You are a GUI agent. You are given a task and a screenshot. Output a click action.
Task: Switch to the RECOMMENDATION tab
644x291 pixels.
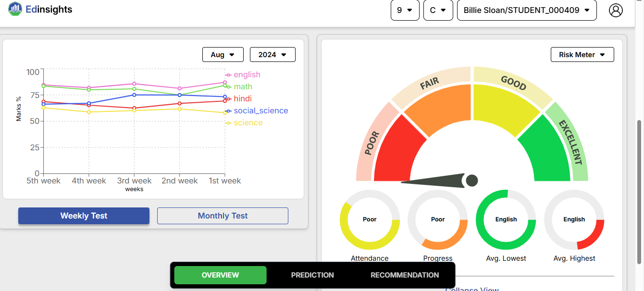pyautogui.click(x=405, y=275)
